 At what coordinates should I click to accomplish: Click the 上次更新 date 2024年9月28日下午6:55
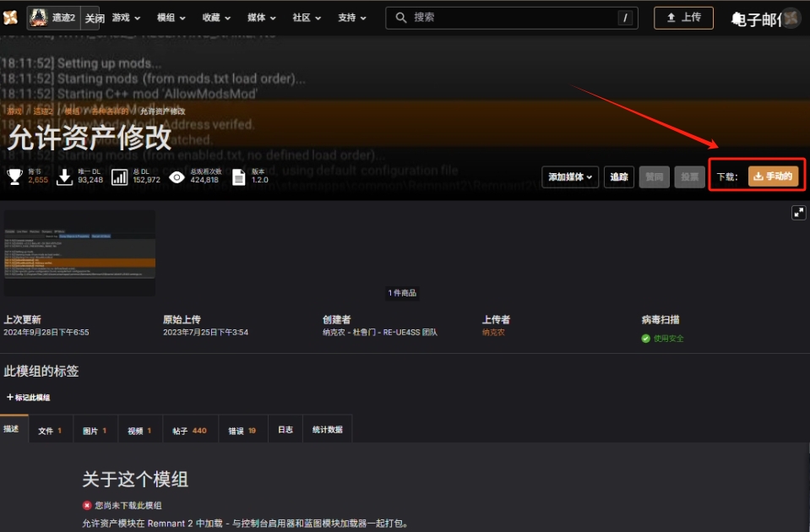(x=46, y=332)
